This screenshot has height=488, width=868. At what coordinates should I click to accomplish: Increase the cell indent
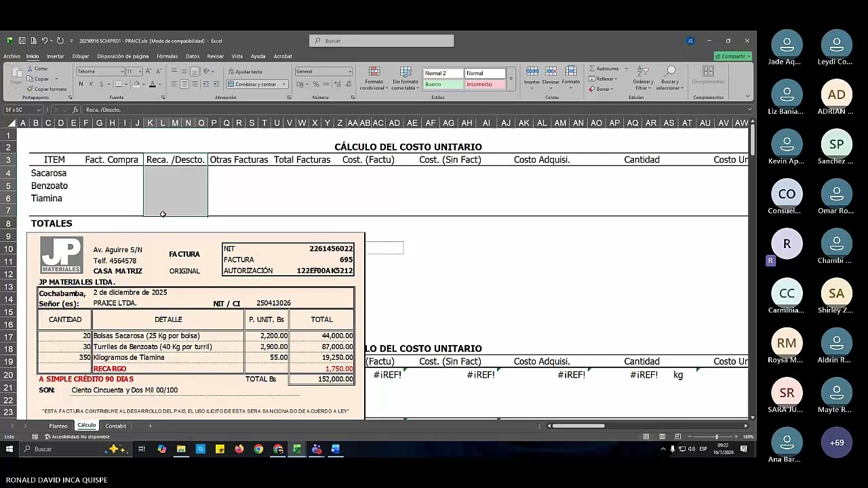coord(216,84)
